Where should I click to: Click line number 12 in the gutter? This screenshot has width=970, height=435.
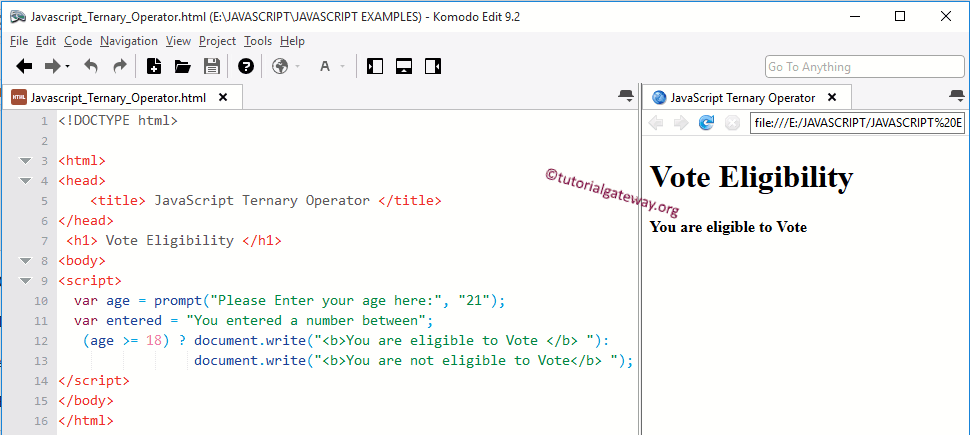[41, 341]
